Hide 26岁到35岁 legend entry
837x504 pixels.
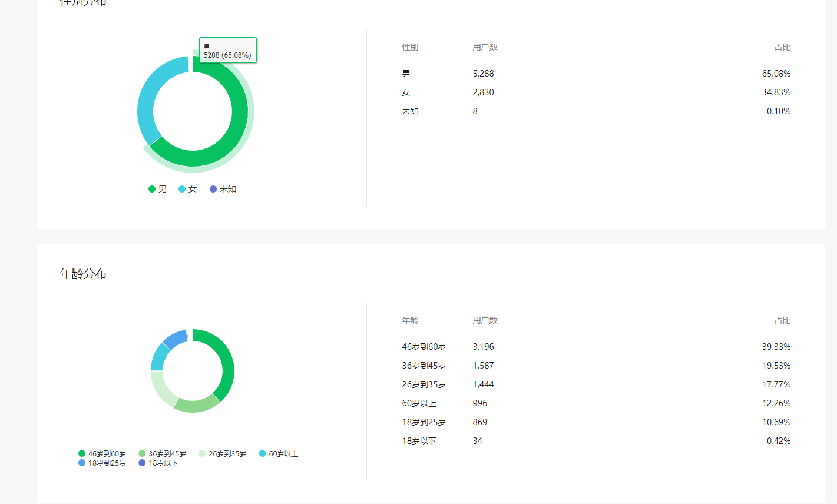pos(222,453)
